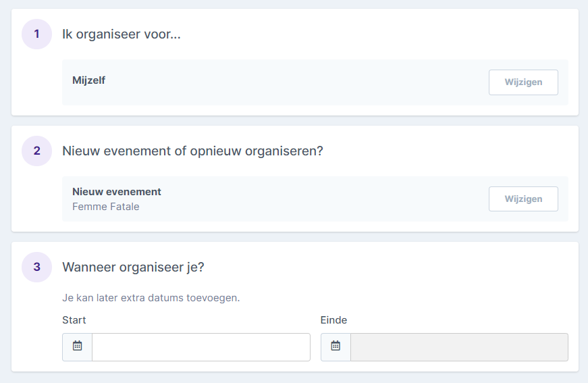588x383 pixels.
Task: Click the 'Je kan later extra datums toevoegen' hint
Action: click(x=151, y=298)
